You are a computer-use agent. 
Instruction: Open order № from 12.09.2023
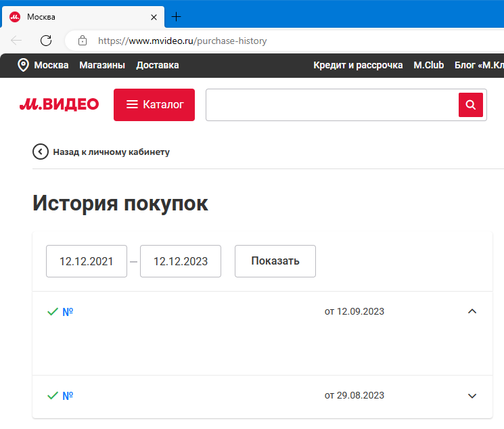pyautogui.click(x=68, y=312)
